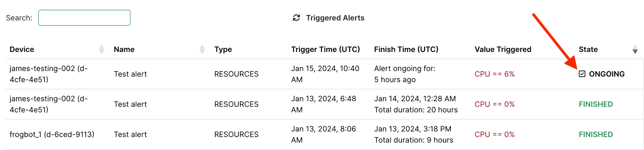Click the State column sort arrow
This screenshot has width=644, height=150.
(x=635, y=49)
